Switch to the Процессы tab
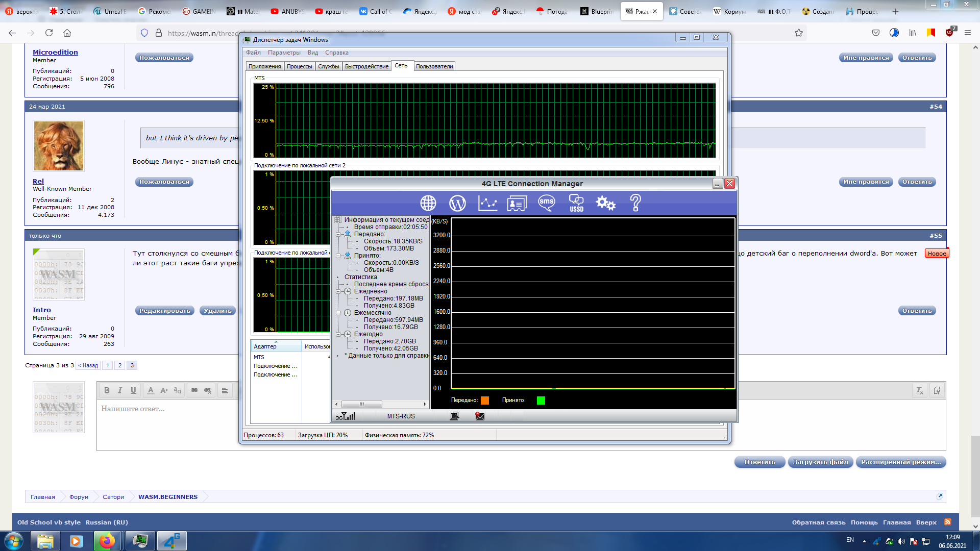The width and height of the screenshot is (980, 551). (299, 66)
